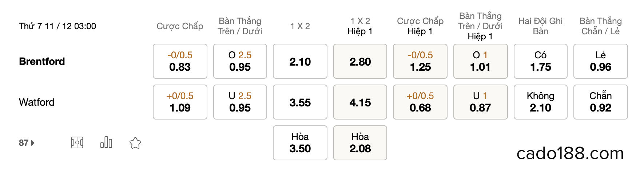Pick first-half Brentford handicap at 1.25

[420, 61]
